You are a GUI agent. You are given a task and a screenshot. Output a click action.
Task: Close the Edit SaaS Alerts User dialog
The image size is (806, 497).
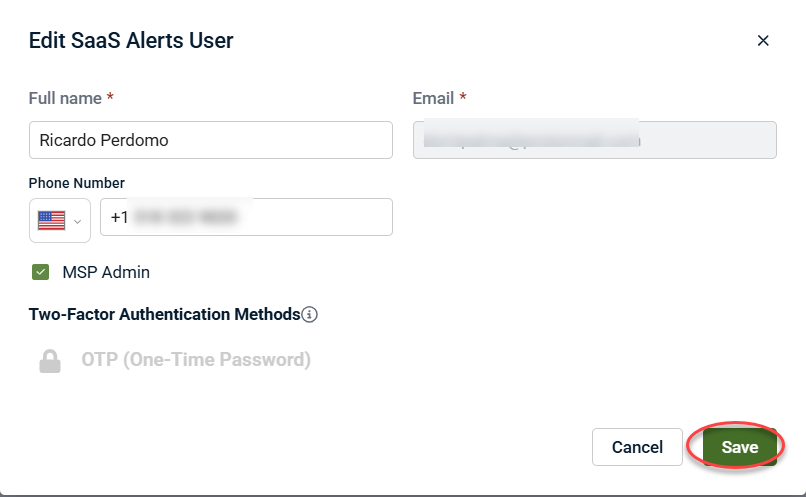(x=763, y=41)
